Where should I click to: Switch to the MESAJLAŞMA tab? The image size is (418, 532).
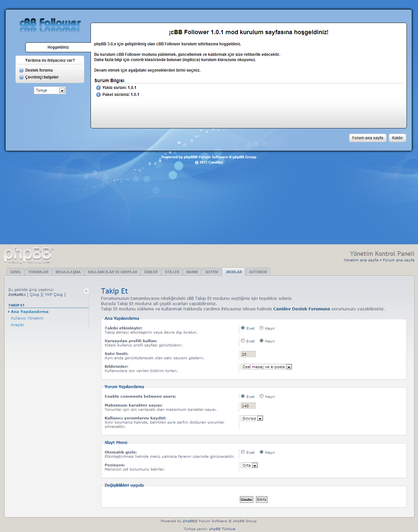[x=68, y=272]
